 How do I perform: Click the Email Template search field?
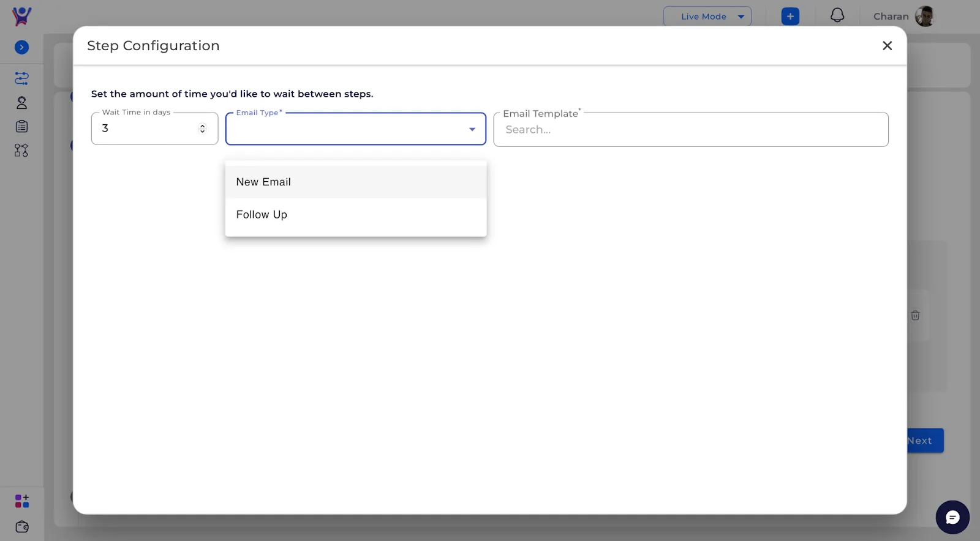[x=691, y=130]
